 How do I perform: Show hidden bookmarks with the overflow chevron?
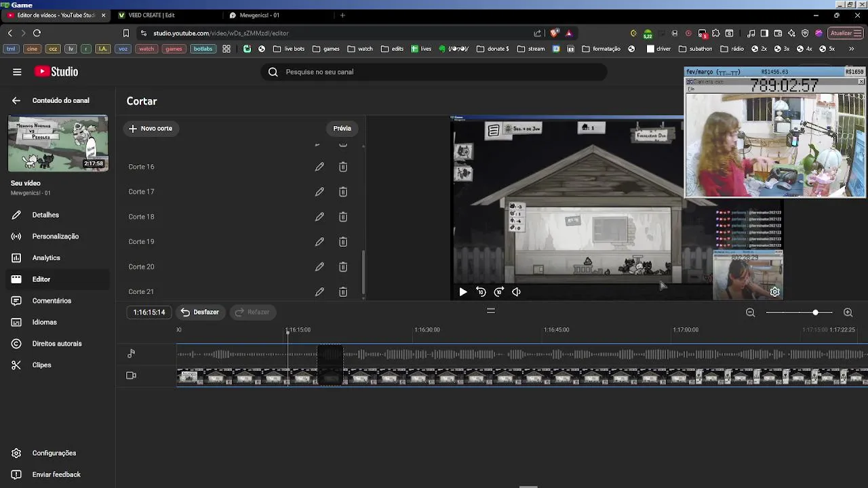tap(852, 49)
